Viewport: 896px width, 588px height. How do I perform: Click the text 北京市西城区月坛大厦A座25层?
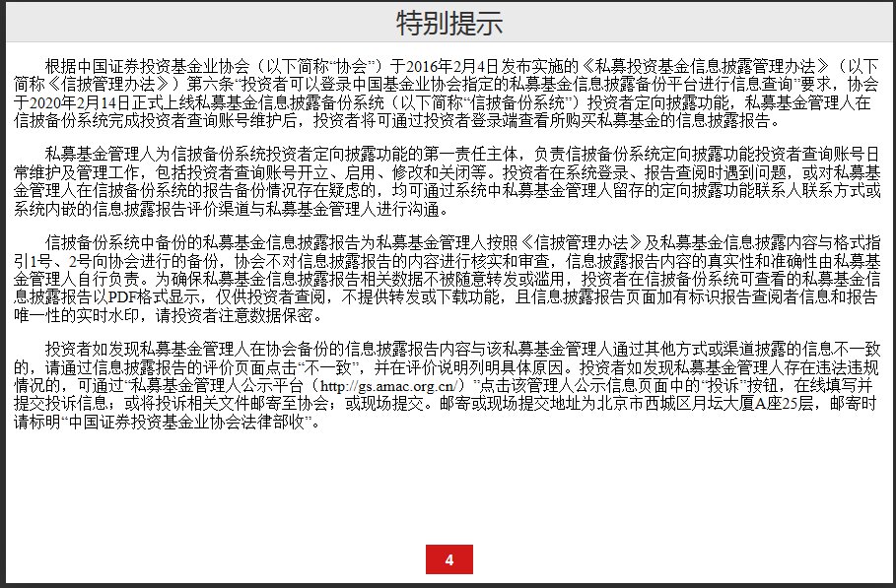pos(705,404)
